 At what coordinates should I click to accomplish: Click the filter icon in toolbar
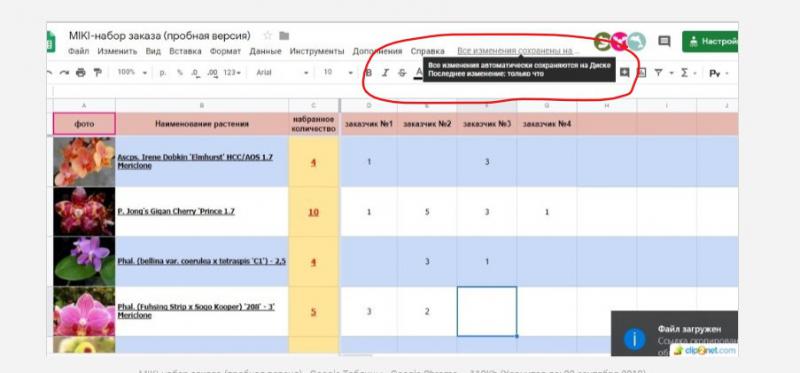pyautogui.click(x=658, y=73)
